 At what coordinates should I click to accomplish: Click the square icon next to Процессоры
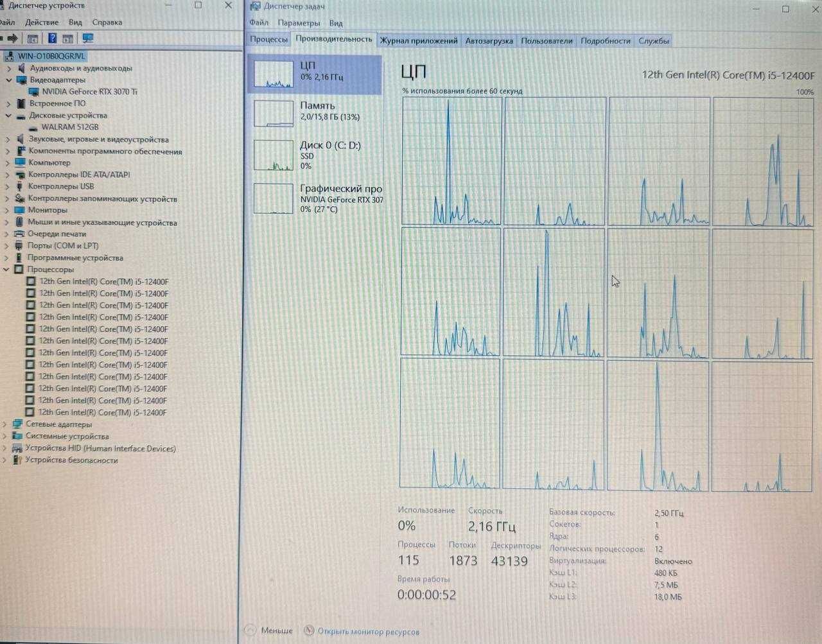(19, 270)
